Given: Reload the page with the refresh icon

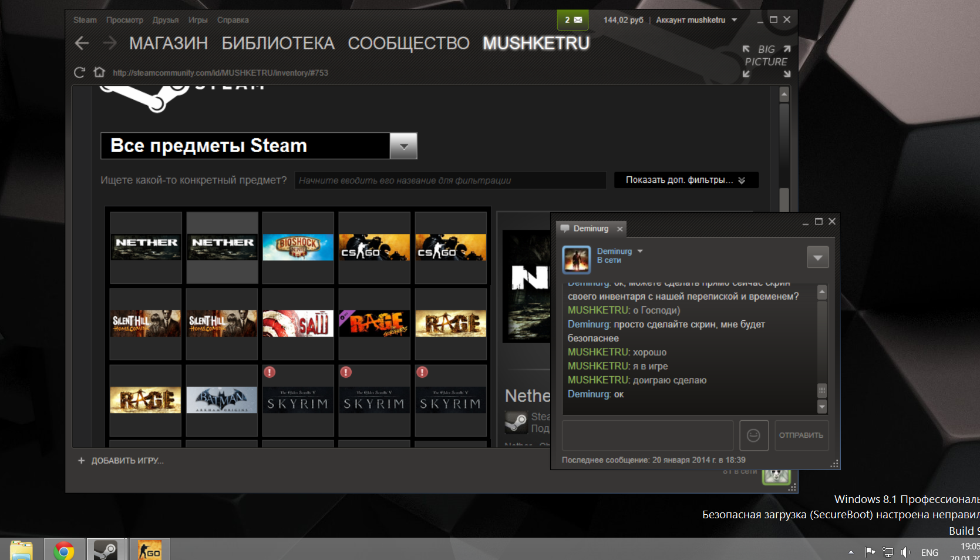Looking at the screenshot, I should (79, 72).
